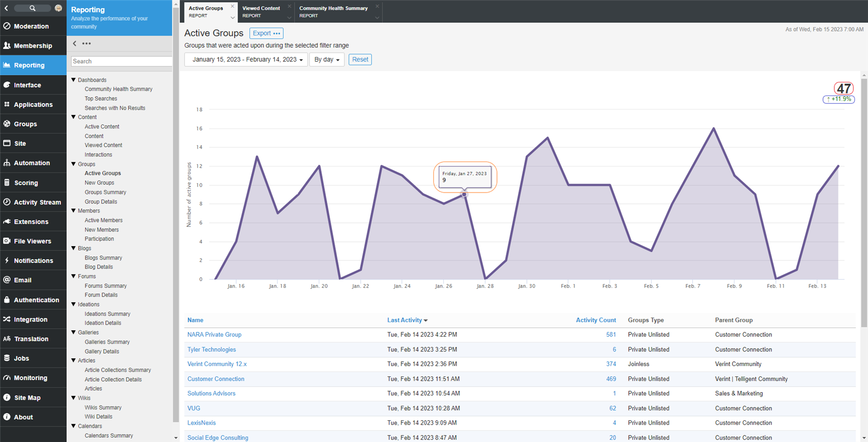Close the Active Groups report tab

point(233,6)
